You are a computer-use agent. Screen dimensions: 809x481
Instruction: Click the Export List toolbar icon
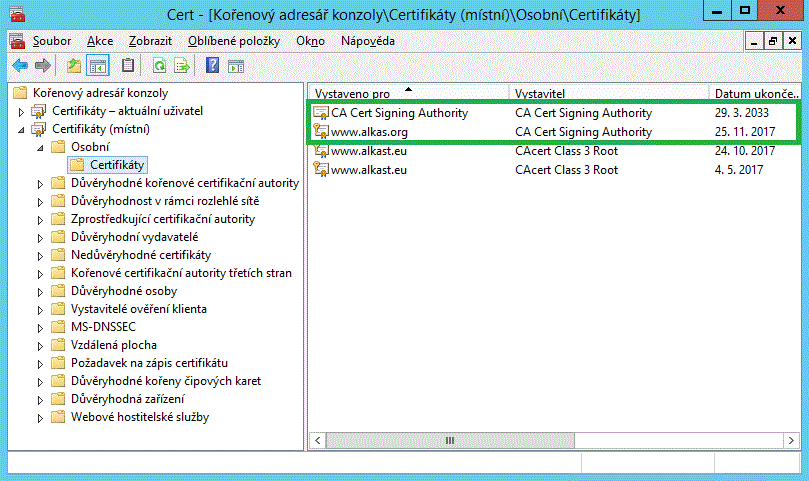pos(182,66)
